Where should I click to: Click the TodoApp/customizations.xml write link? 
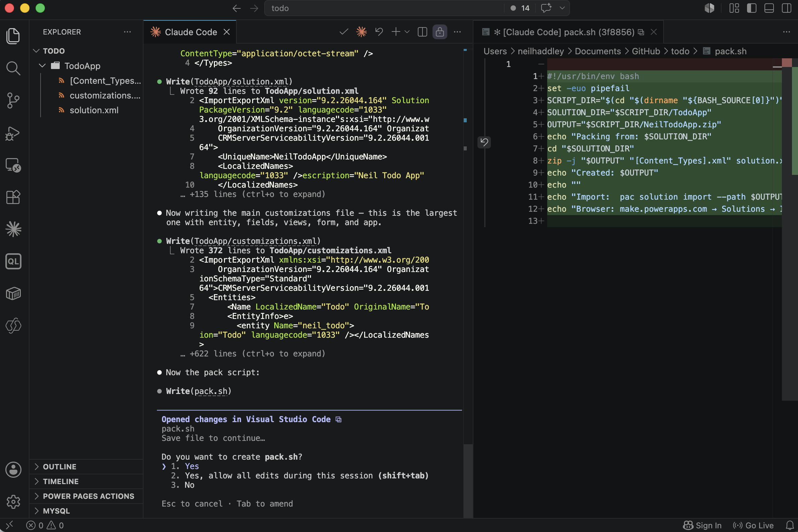(256, 241)
